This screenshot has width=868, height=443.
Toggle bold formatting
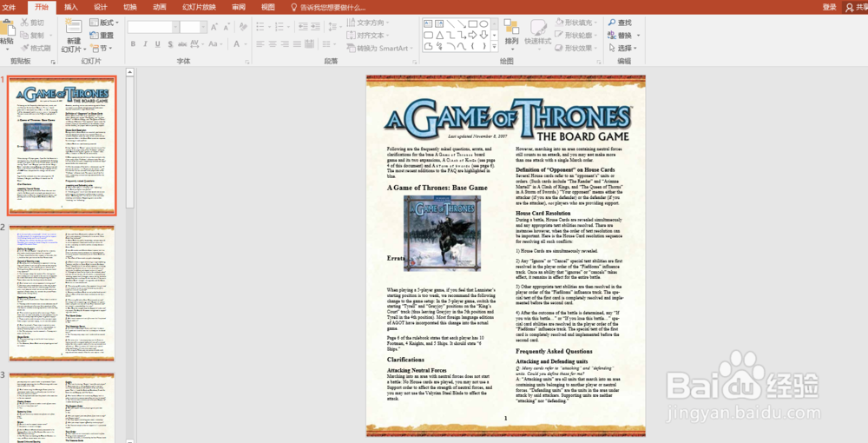[x=133, y=43]
